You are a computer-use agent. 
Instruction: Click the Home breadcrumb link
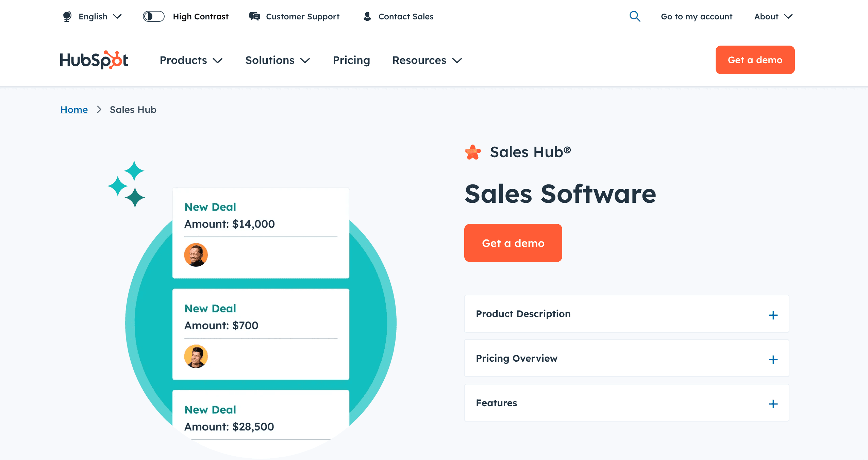click(73, 110)
